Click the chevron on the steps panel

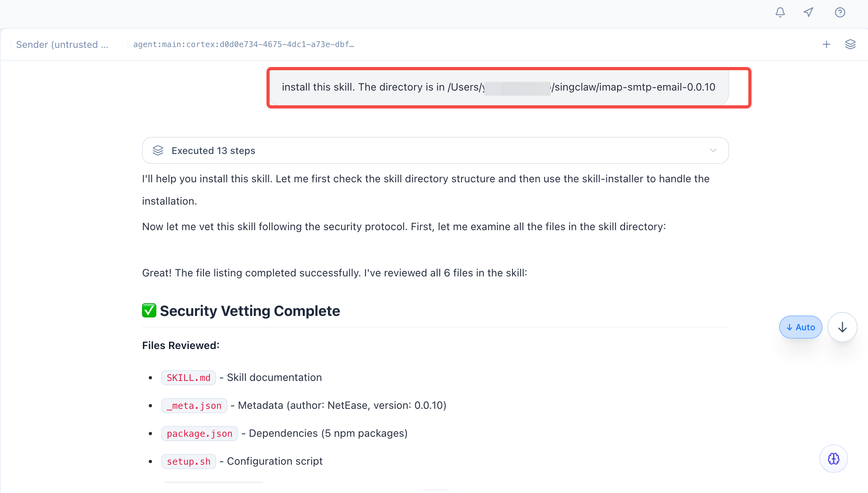[713, 150]
